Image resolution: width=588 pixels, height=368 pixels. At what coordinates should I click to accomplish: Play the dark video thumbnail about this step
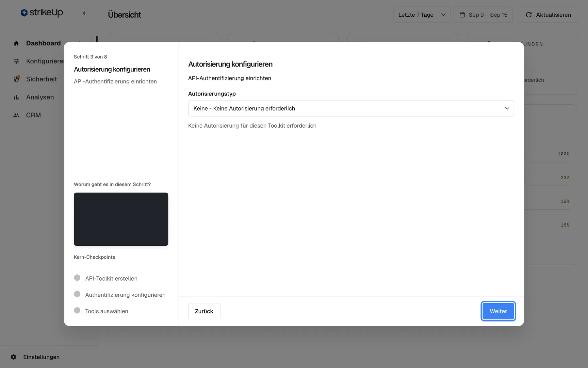[x=121, y=219]
